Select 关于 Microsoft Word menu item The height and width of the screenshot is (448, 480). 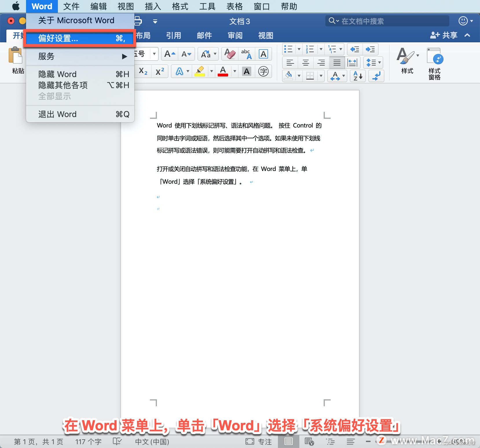point(80,20)
